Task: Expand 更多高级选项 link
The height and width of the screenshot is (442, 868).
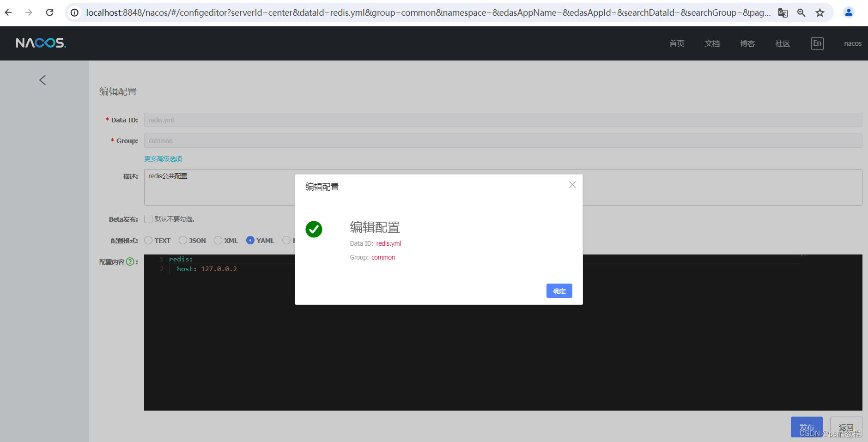Action: (163, 159)
